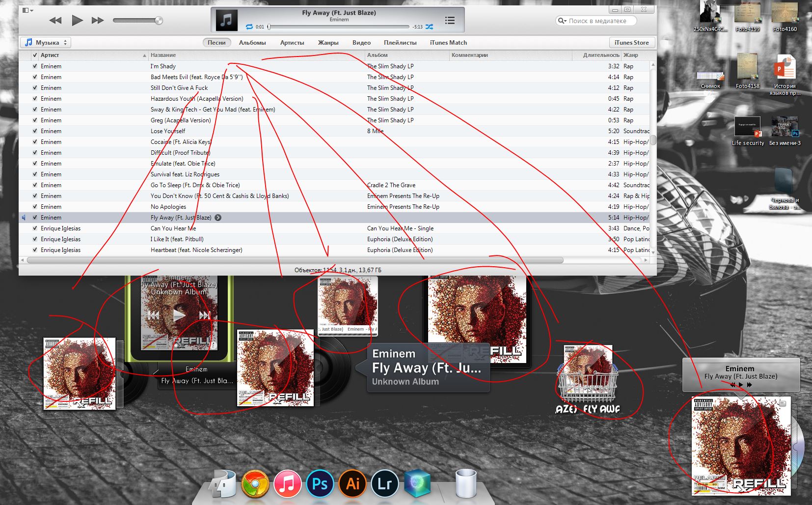812x505 pixels.
Task: Open the iTunes main menu icon in the title bar
Action: (27, 10)
